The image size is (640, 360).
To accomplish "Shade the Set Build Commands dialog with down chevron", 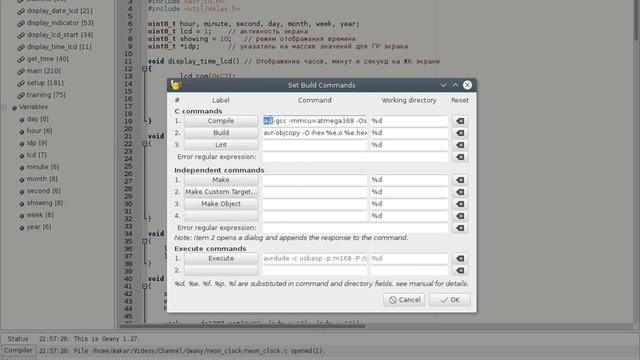I will click(443, 85).
